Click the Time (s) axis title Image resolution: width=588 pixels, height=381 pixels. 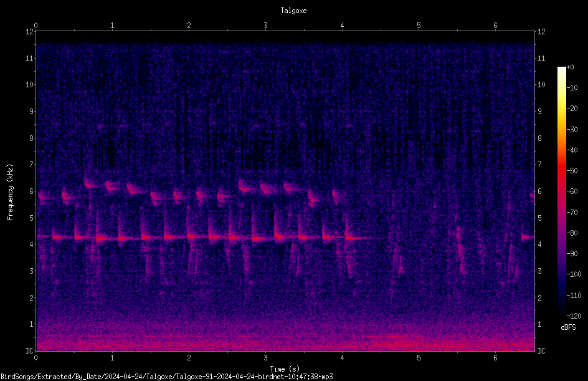tap(285, 369)
